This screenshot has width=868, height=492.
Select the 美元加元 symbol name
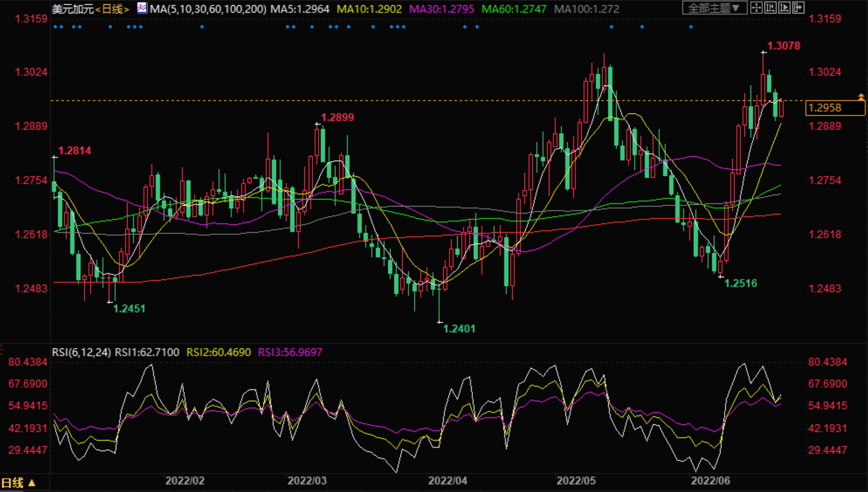tap(73, 9)
